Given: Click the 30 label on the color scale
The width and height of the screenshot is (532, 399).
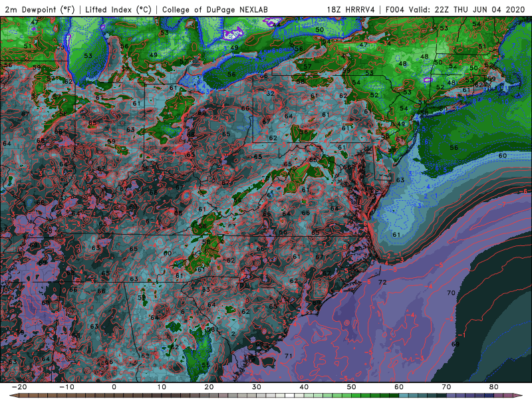Looking at the screenshot, I should pos(257,387).
